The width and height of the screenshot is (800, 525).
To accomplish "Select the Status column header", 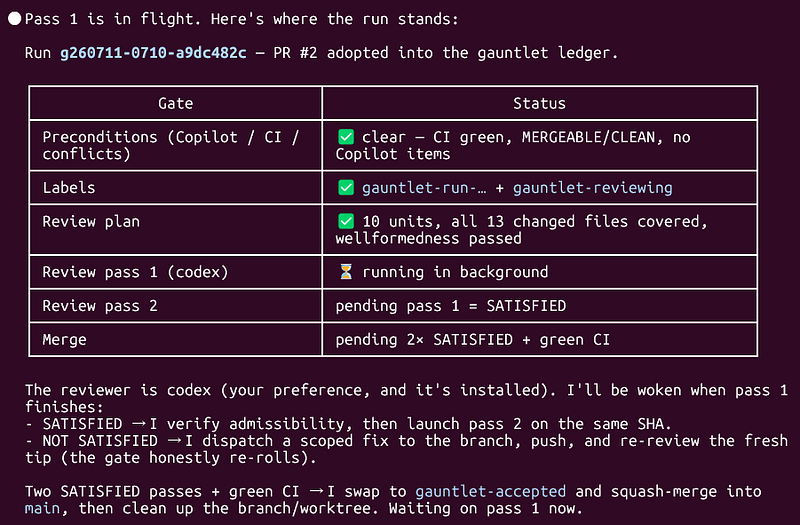I will [539, 103].
